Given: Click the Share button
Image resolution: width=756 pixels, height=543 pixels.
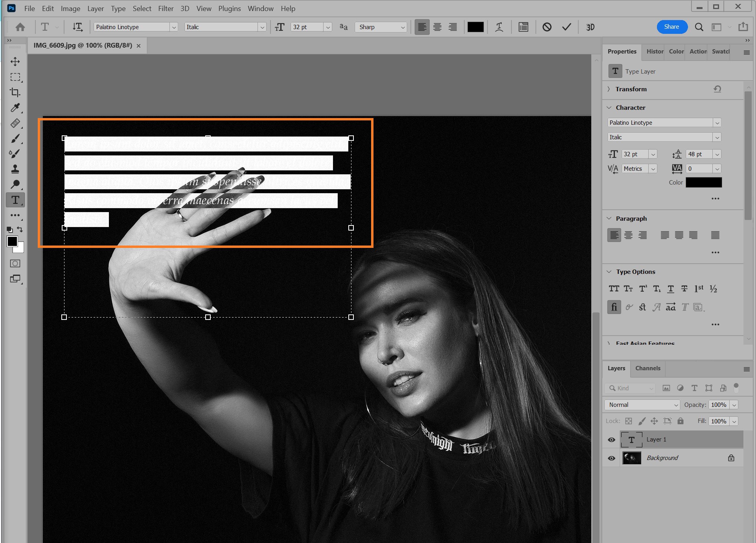Looking at the screenshot, I should coord(671,27).
